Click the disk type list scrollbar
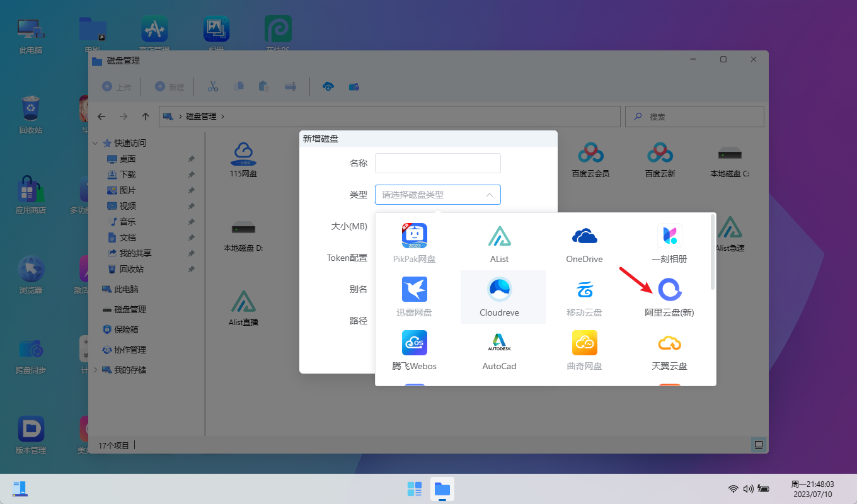857x504 pixels. [713, 252]
